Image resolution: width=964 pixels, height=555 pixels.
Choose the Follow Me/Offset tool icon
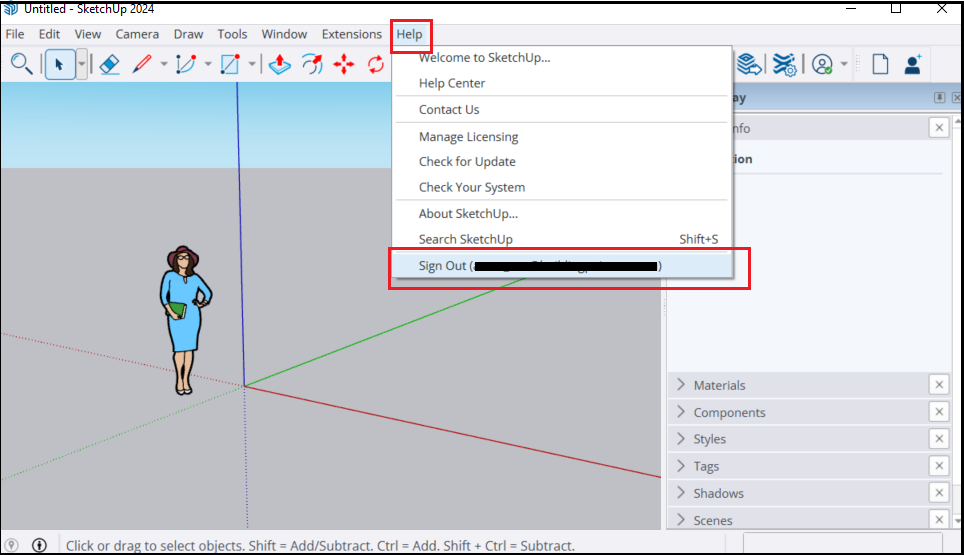click(x=312, y=64)
